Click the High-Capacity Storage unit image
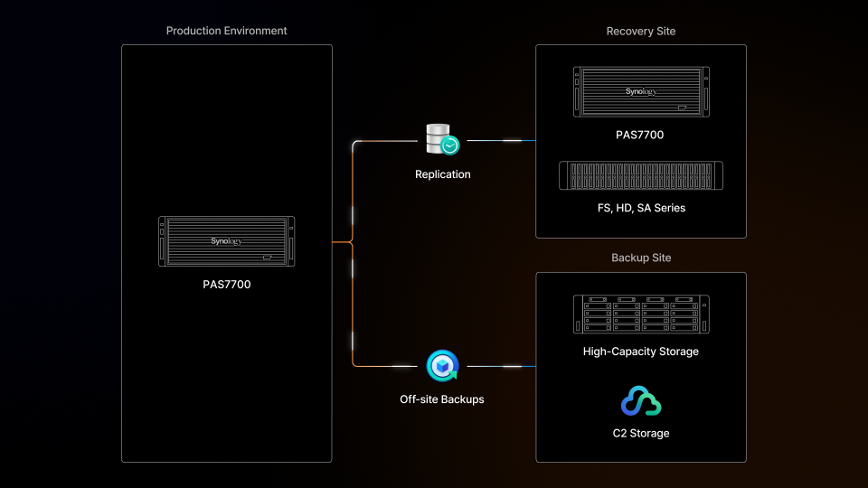 [641, 314]
